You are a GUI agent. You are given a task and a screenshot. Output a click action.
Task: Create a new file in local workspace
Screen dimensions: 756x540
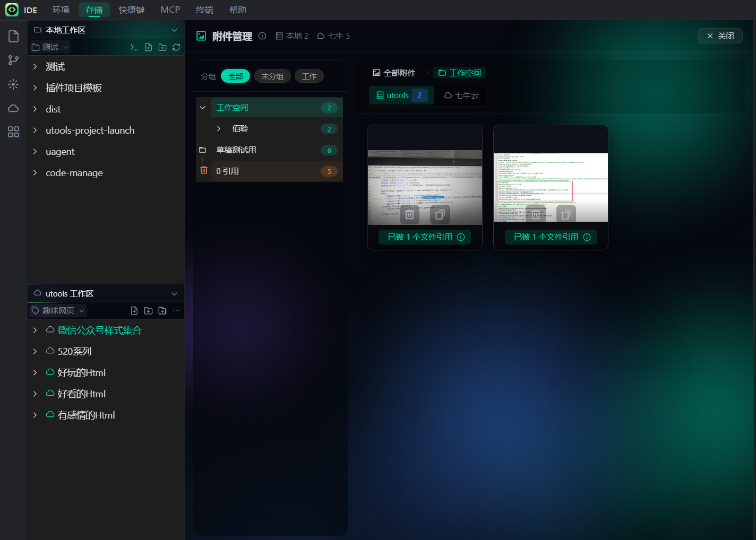pos(149,47)
